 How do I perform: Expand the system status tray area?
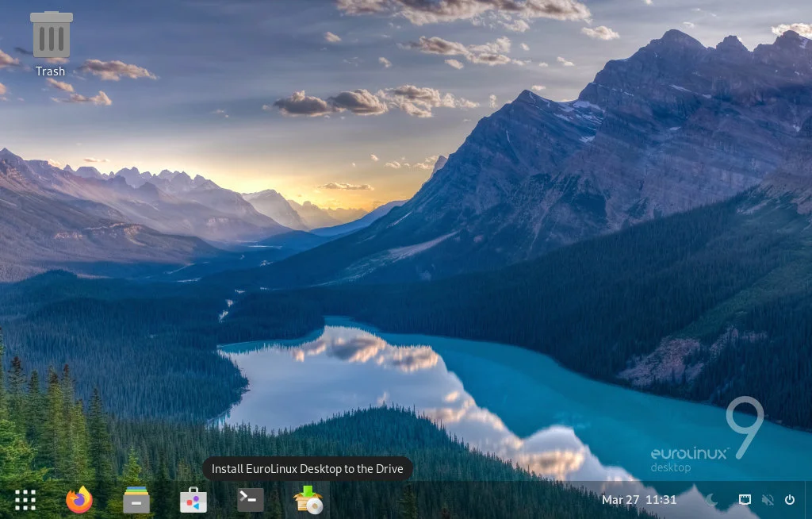tap(749, 500)
